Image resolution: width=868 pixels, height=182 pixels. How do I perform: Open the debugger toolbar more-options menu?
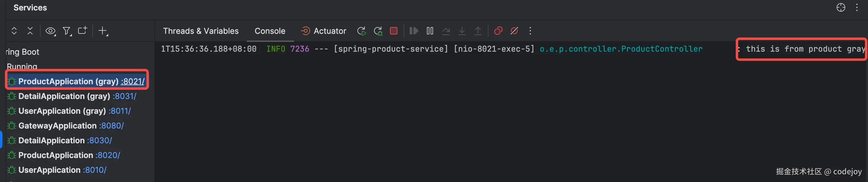530,31
